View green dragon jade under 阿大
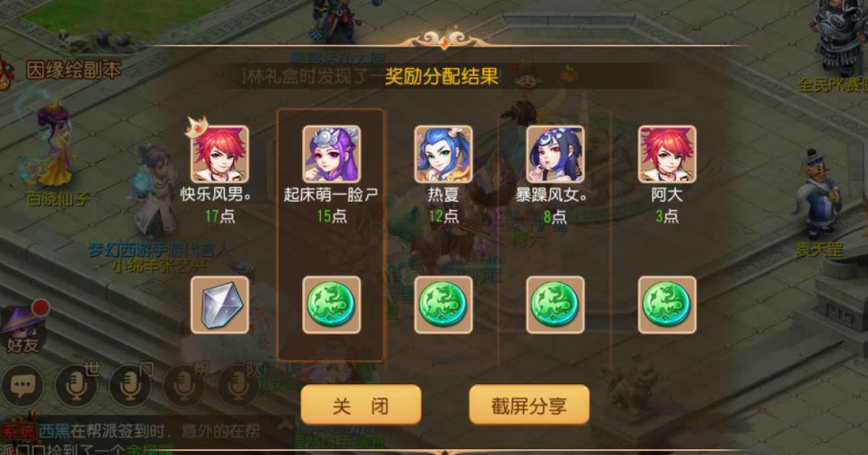The image size is (868, 455). pyautogui.click(x=667, y=305)
